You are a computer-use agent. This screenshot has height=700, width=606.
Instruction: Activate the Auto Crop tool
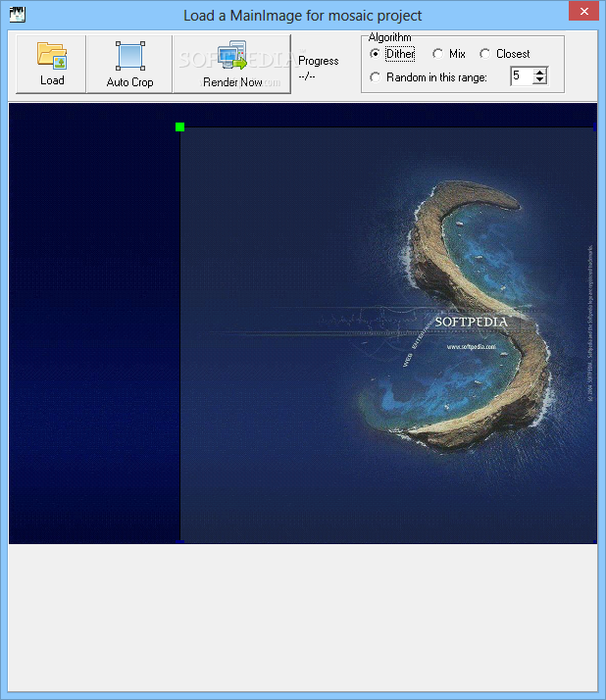click(129, 65)
